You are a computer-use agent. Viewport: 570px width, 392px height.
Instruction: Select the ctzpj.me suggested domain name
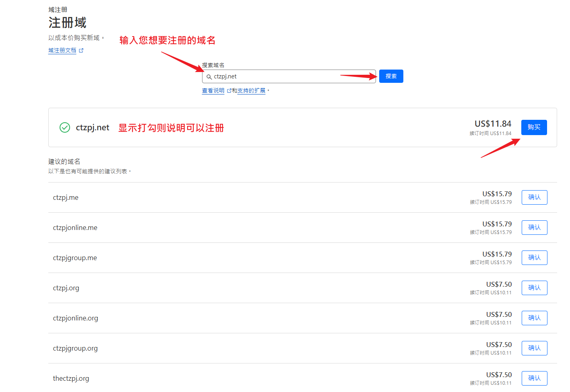(x=66, y=197)
